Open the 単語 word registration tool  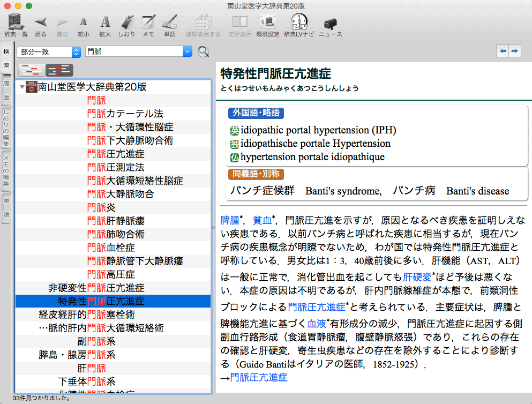pos(170,24)
